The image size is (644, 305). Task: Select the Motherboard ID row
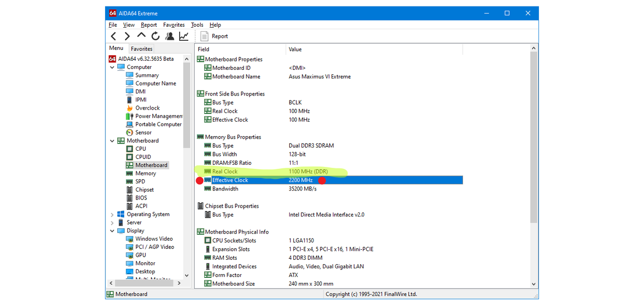(329, 68)
